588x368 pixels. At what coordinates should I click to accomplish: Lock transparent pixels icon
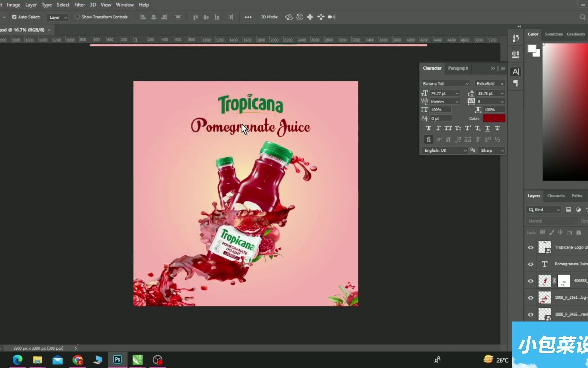click(x=542, y=232)
